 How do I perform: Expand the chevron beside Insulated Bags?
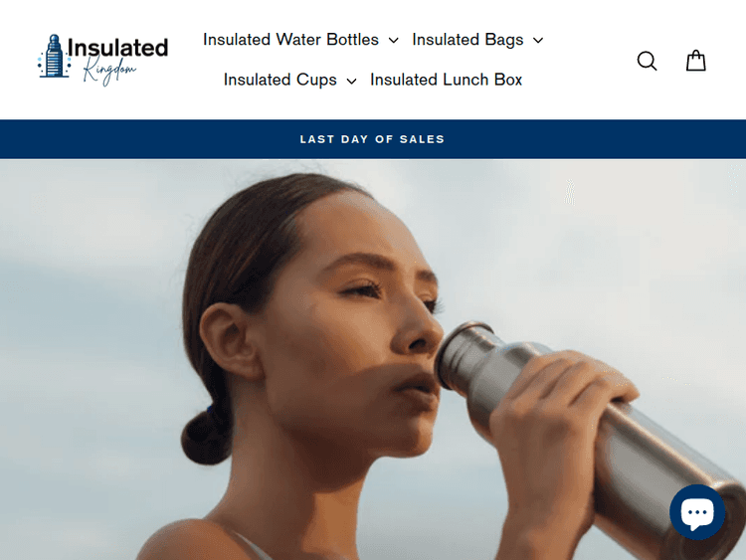(538, 41)
